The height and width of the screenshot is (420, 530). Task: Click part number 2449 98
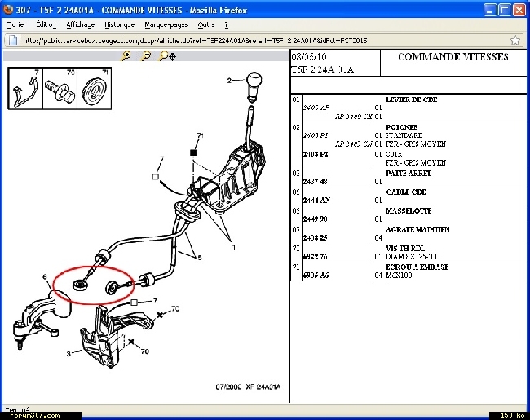(x=315, y=219)
